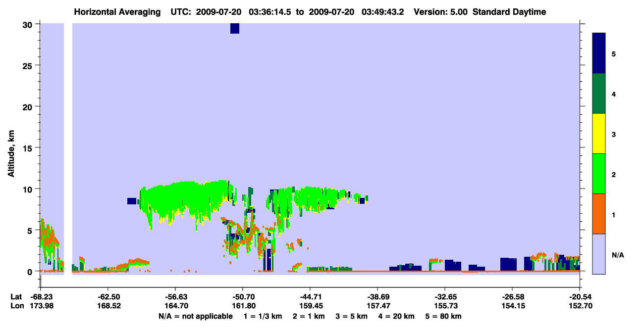This screenshot has height=330, width=644.
Task: Click the dark blue block at 30 km altitude
Action: click(x=235, y=28)
